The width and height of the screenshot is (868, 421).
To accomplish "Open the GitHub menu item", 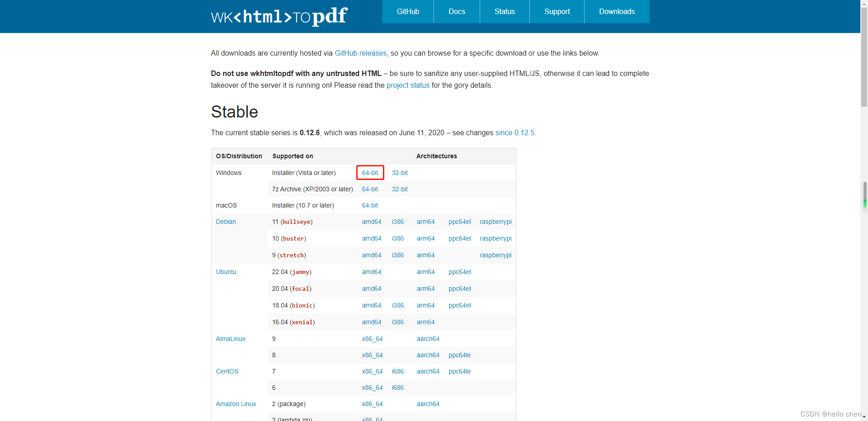I will (407, 11).
